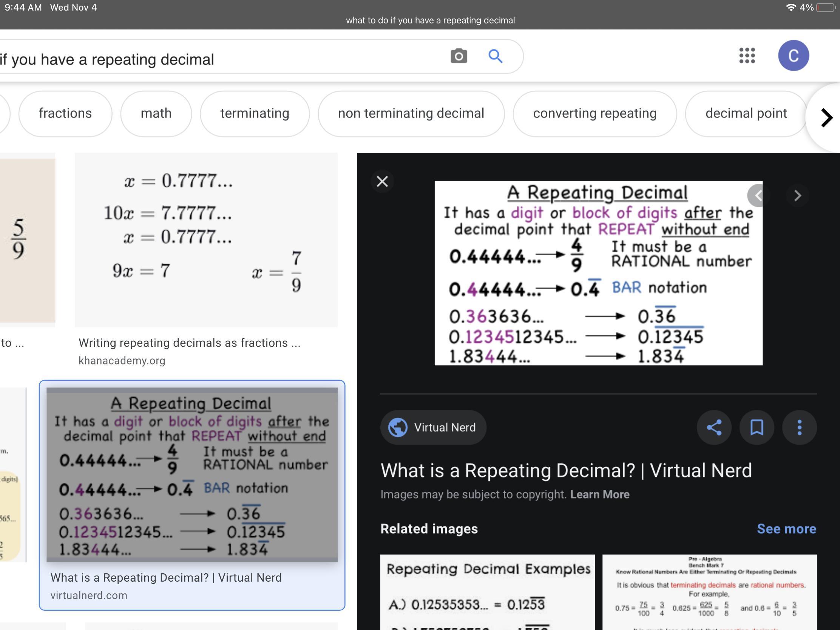Click "See more" related images

[x=786, y=529]
